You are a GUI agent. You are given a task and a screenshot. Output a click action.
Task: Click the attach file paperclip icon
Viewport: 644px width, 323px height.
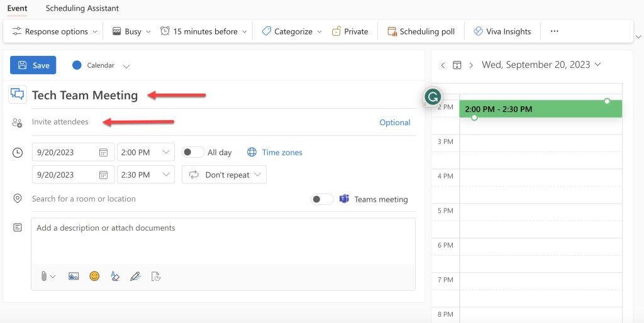pos(45,276)
